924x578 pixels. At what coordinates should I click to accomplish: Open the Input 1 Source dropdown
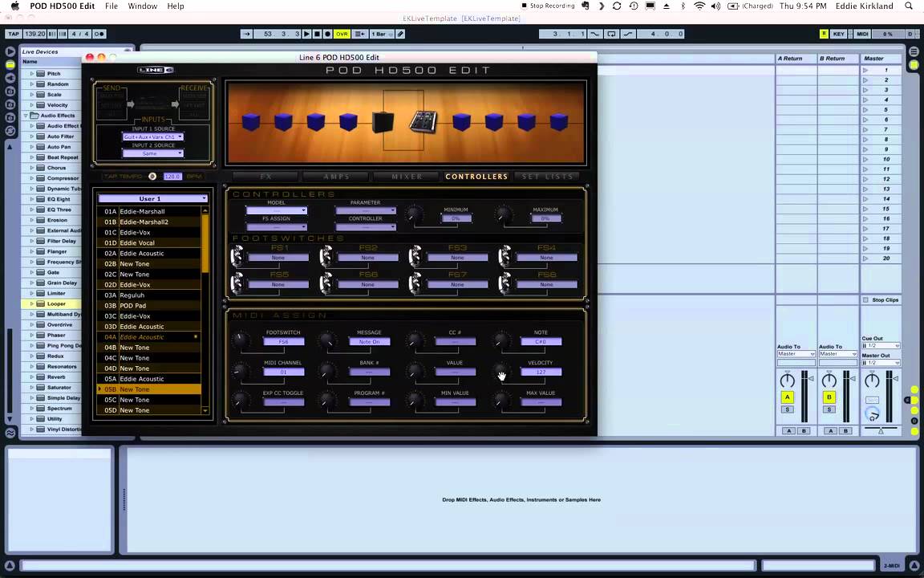[152, 136]
